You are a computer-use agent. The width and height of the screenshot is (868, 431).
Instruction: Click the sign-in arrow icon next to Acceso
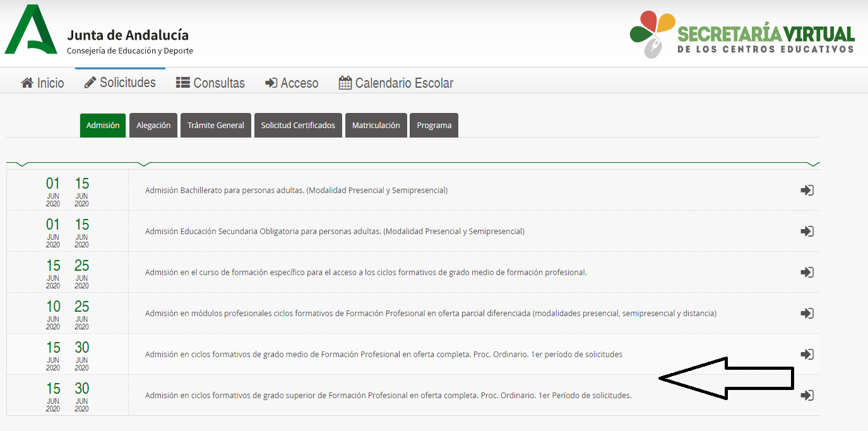click(270, 82)
